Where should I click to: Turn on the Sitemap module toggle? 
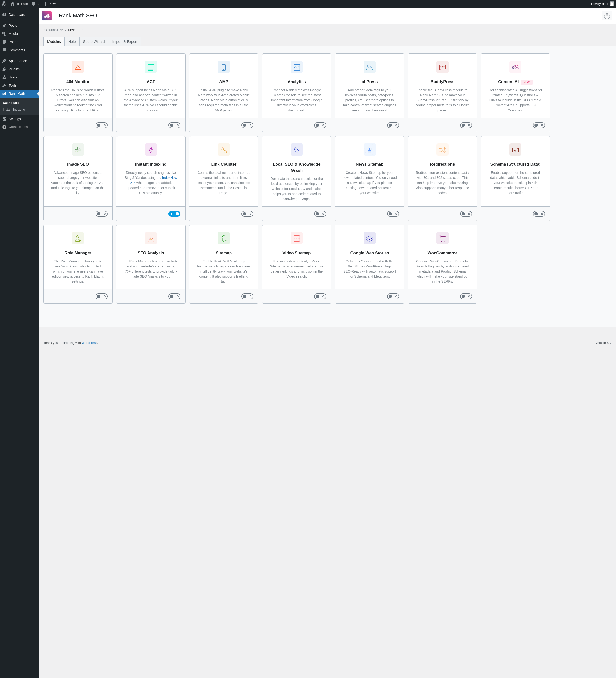247,296
